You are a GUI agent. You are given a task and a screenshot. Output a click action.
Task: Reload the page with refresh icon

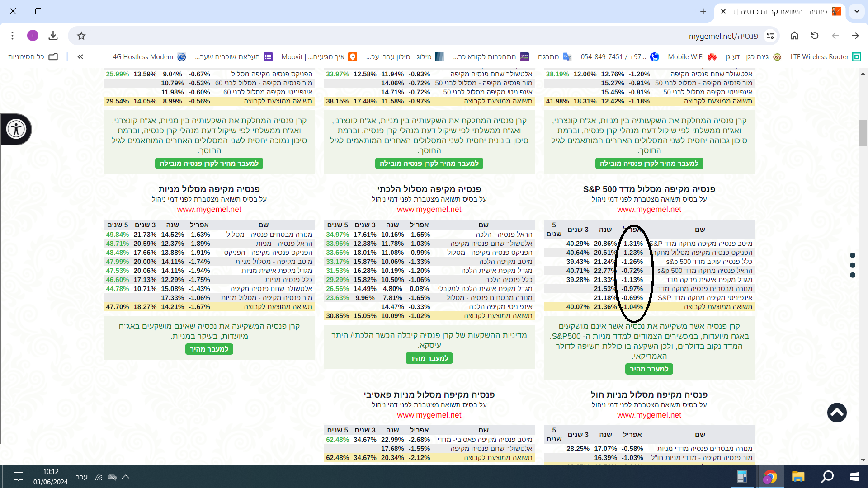click(x=815, y=36)
